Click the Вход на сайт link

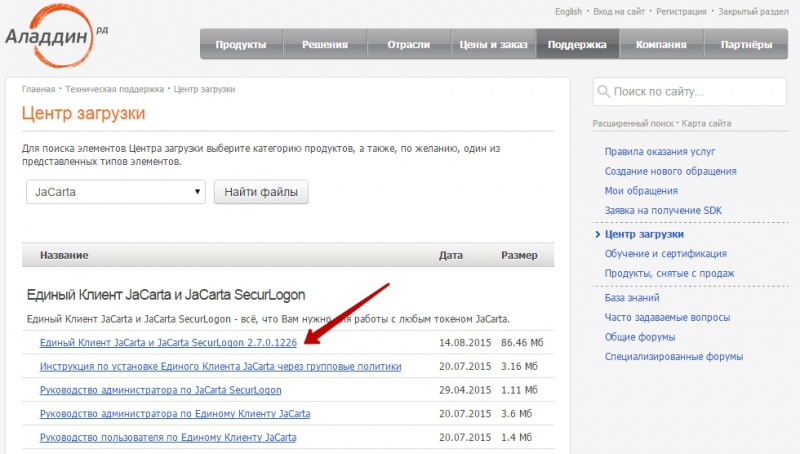(619, 11)
